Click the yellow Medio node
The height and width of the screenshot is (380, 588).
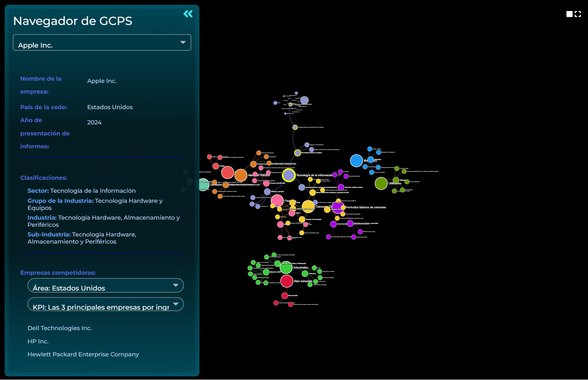293,203
